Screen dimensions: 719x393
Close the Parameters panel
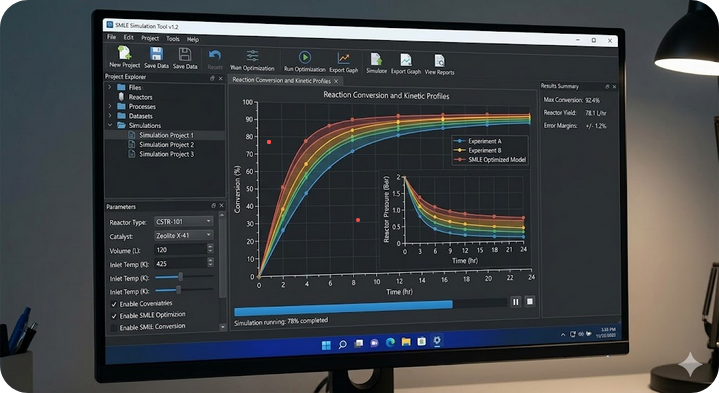pyautogui.click(x=221, y=205)
